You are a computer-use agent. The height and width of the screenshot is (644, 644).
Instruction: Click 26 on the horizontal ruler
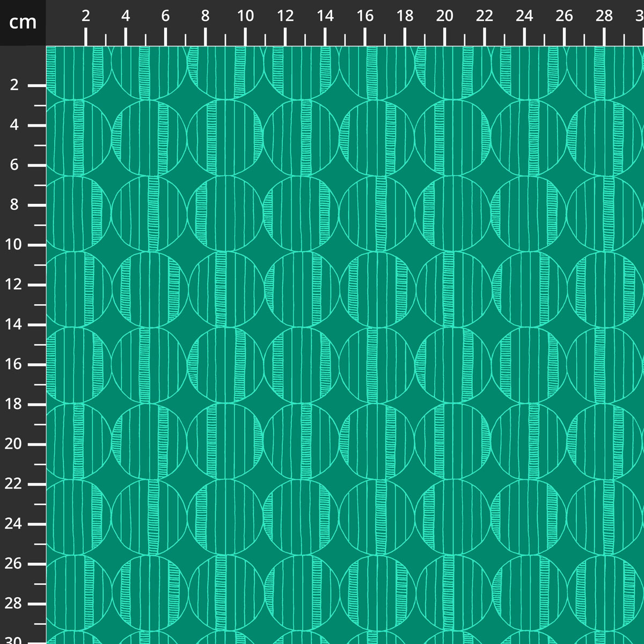coord(564,16)
